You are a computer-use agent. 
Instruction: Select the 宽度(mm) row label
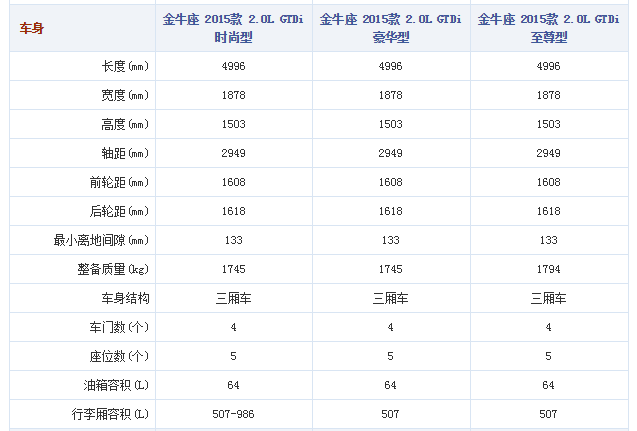(x=125, y=95)
